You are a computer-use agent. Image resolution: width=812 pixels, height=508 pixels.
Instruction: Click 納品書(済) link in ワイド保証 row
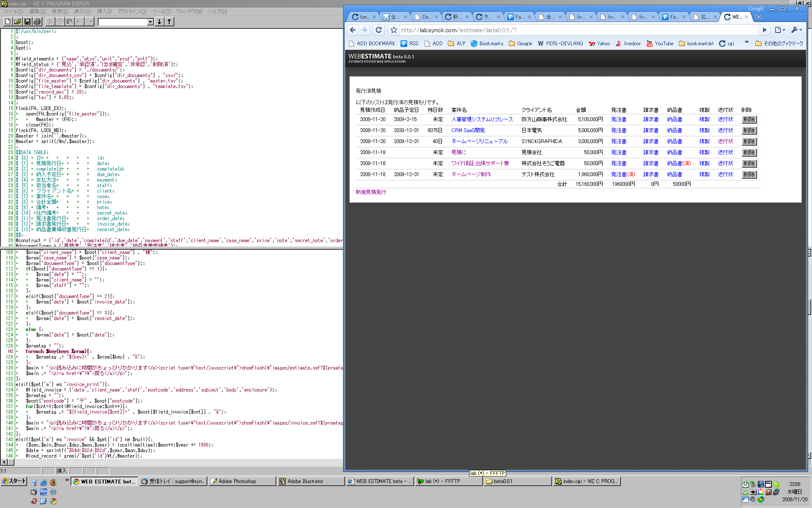point(679,163)
